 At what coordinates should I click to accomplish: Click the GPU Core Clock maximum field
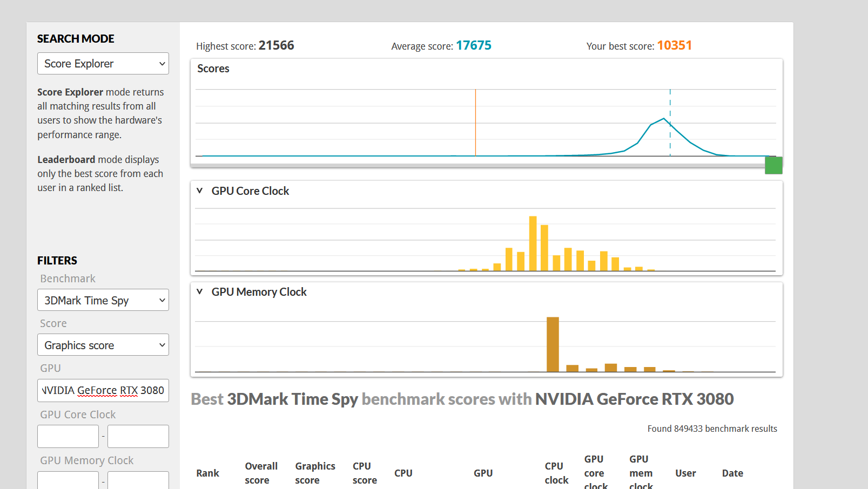(x=138, y=436)
